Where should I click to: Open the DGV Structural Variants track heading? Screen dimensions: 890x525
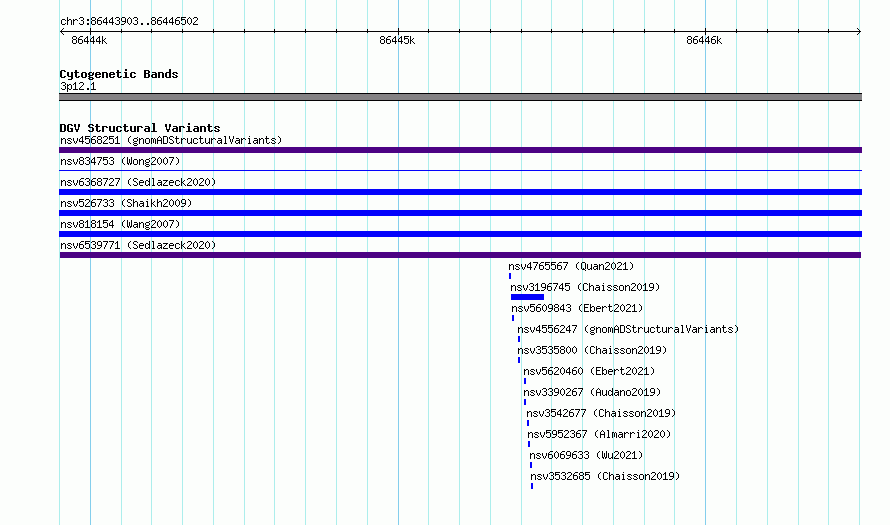click(140, 128)
